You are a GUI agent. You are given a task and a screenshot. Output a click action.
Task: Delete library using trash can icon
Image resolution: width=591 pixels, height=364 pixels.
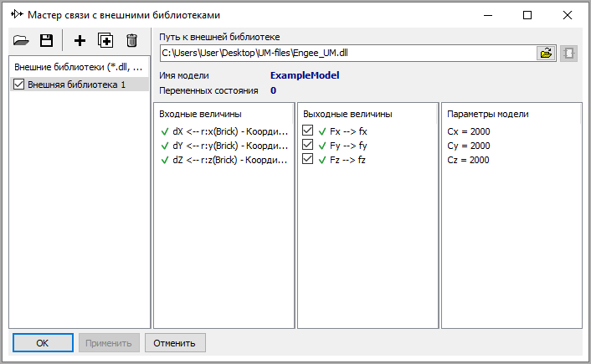click(x=131, y=40)
